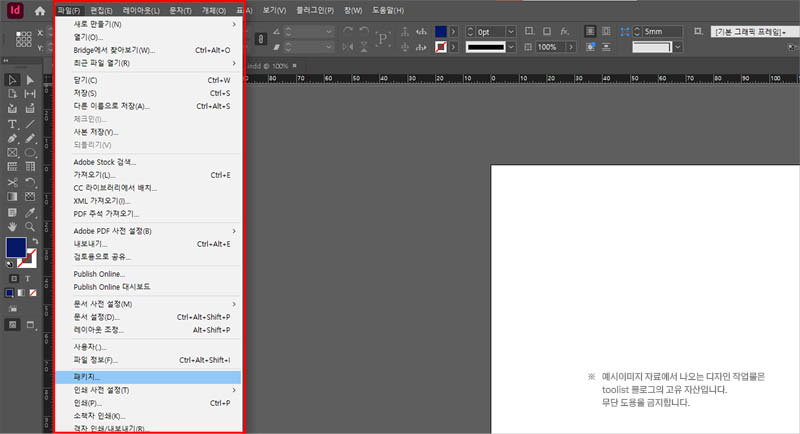800x434 pixels.
Task: Choose 저장(S) menu entry
Action: point(148,93)
